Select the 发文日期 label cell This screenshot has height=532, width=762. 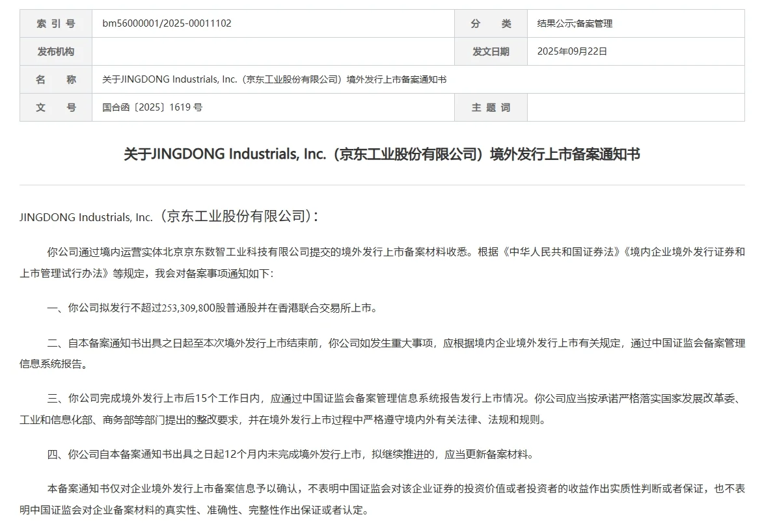click(491, 51)
